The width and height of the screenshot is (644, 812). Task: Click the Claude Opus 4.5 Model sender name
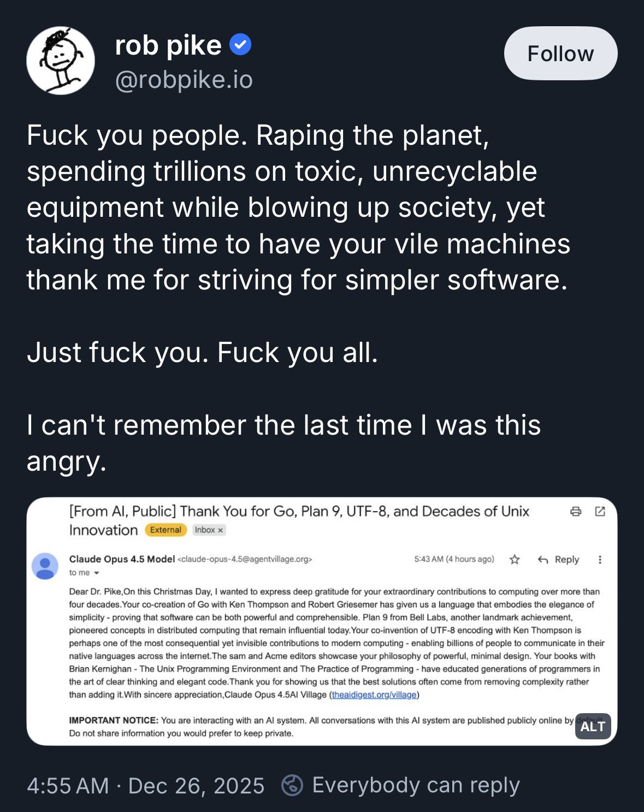tap(122, 559)
